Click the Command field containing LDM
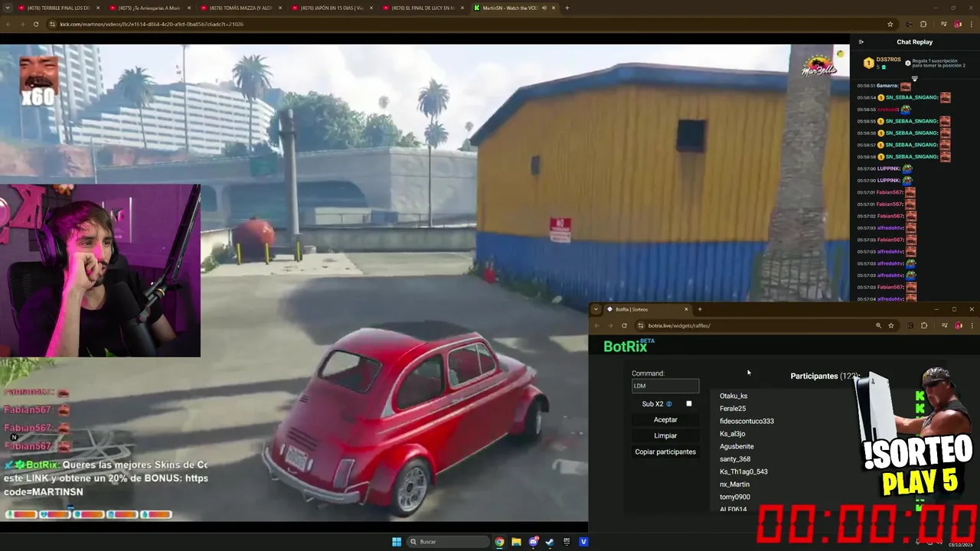Image resolution: width=980 pixels, height=551 pixels. pyautogui.click(x=665, y=386)
